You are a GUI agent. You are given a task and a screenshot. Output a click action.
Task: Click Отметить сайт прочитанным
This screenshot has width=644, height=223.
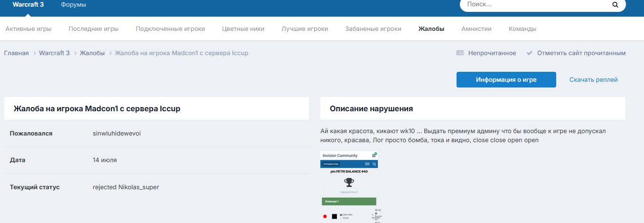581,53
